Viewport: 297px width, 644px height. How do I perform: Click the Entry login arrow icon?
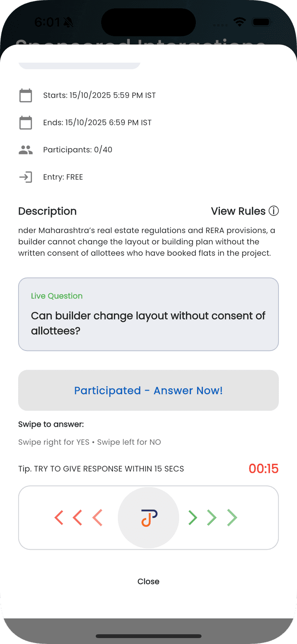point(26,177)
